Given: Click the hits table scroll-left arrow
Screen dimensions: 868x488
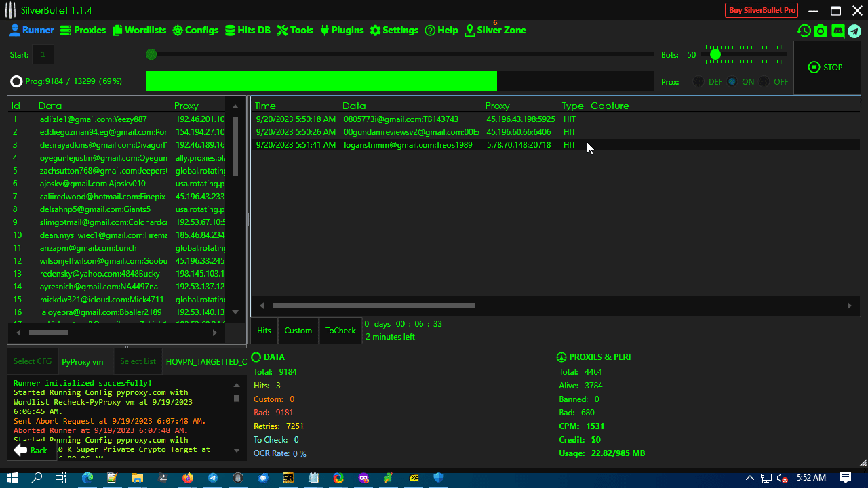Looking at the screenshot, I should coord(262,306).
